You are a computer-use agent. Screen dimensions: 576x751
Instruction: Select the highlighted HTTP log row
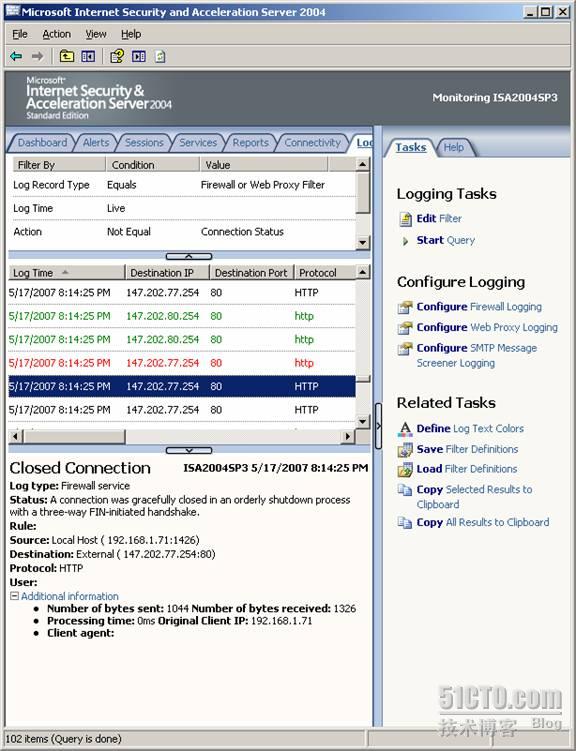182,387
